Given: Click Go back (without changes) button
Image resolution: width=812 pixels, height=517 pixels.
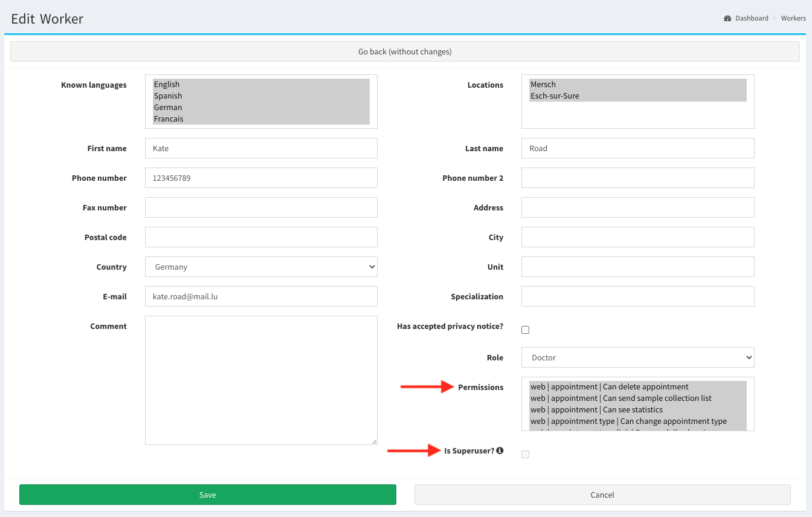Looking at the screenshot, I should tap(405, 51).
